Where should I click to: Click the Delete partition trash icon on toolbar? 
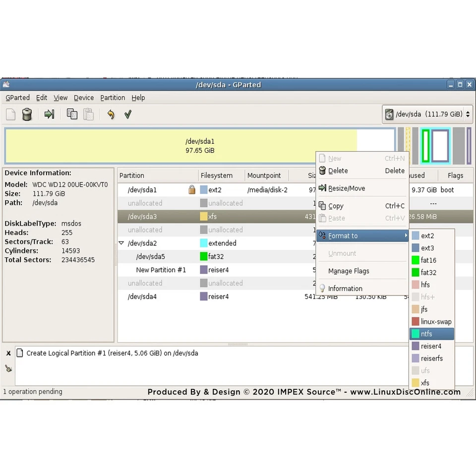27,115
